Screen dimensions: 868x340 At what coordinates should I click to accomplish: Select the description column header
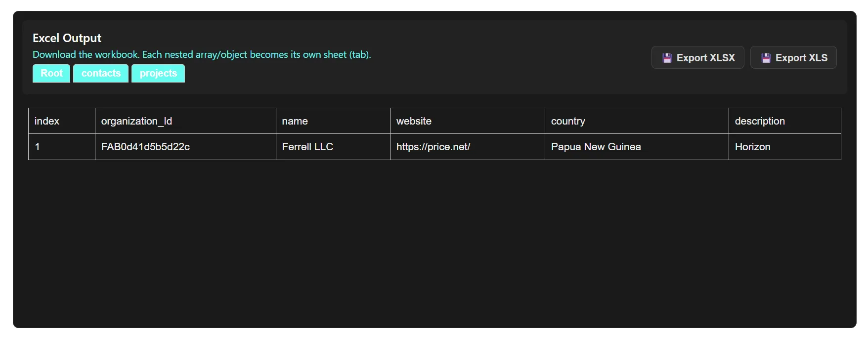[760, 121]
